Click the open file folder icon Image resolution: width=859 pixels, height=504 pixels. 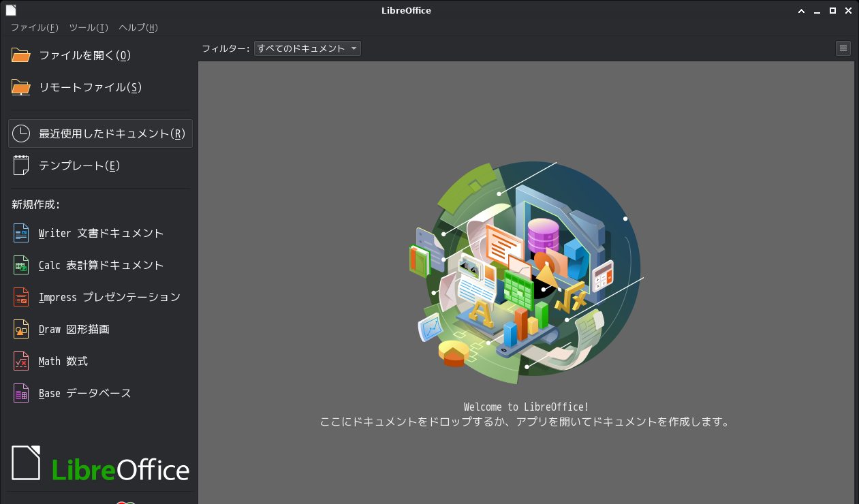tap(21, 55)
